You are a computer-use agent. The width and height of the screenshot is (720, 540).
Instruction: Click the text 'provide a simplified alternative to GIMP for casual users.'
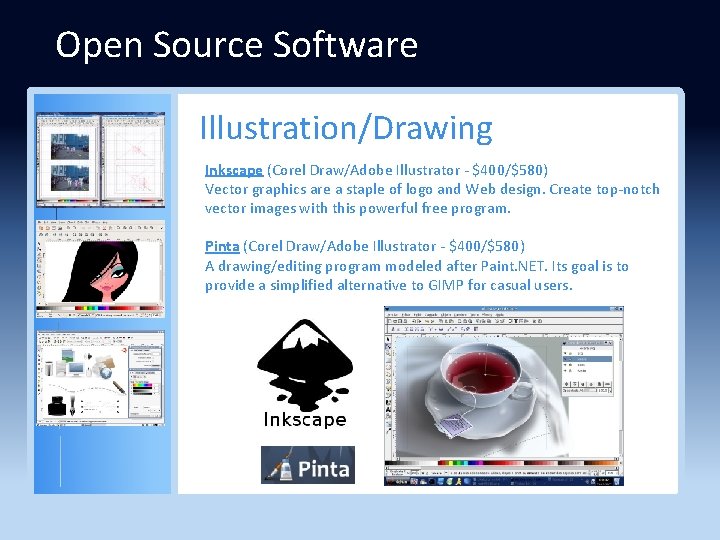click(x=388, y=285)
